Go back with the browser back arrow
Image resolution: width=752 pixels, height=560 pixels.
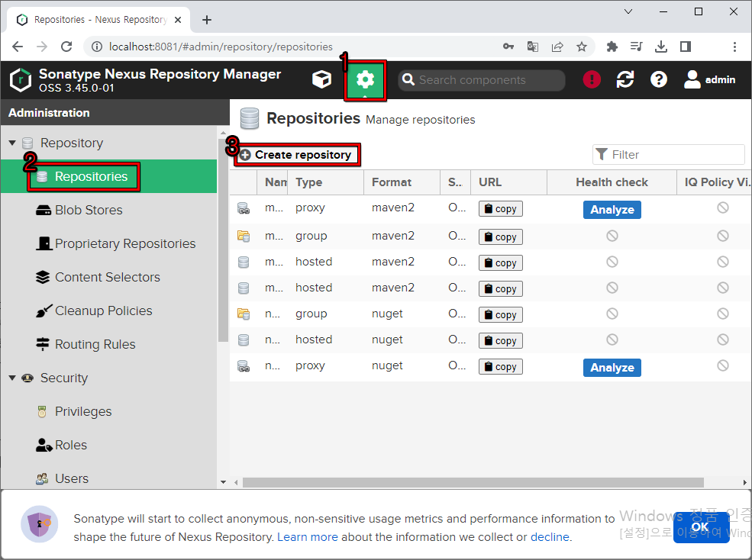click(x=18, y=47)
